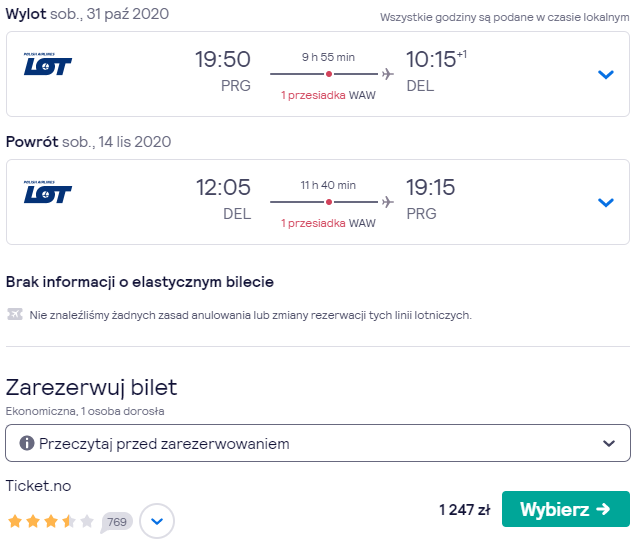The image size is (637, 543).
Task: Click the 1 przesiadka WAW return label
Action: [x=328, y=223]
